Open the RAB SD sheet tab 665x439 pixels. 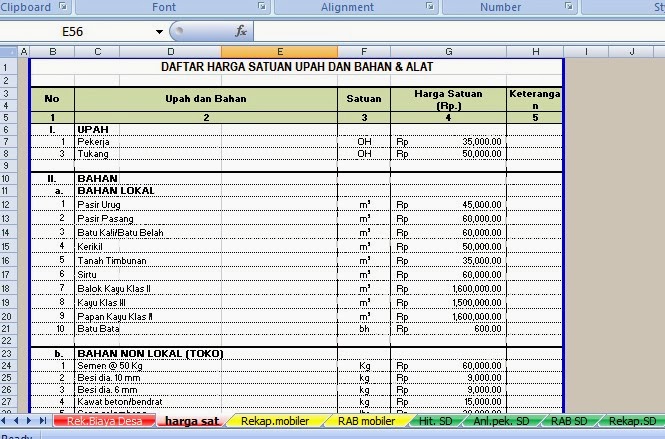click(569, 421)
